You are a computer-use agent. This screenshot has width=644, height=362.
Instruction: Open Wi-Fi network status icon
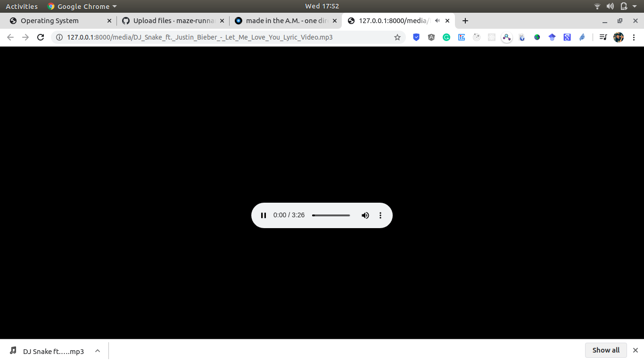597,6
